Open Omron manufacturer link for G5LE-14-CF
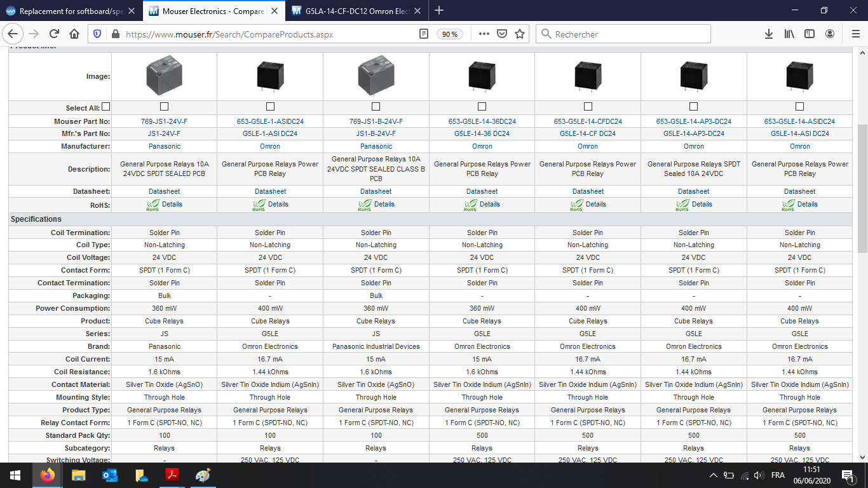This screenshot has height=488, width=868. tap(588, 147)
